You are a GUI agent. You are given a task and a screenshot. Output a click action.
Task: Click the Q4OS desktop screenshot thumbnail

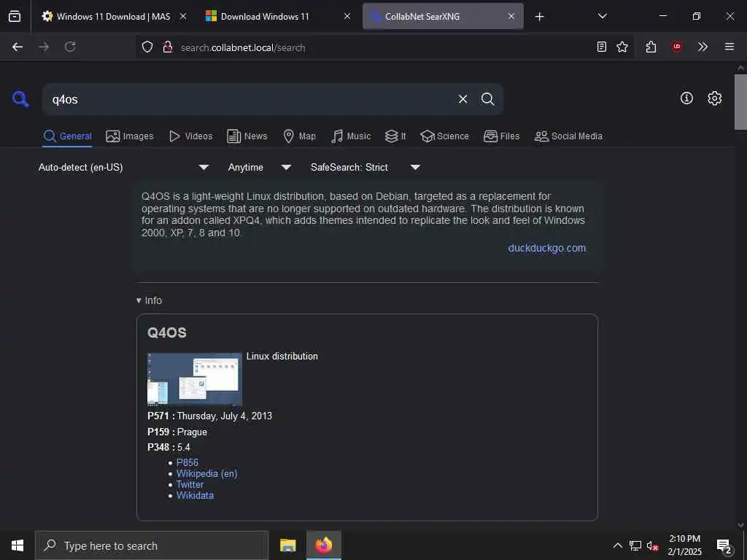[x=195, y=379]
